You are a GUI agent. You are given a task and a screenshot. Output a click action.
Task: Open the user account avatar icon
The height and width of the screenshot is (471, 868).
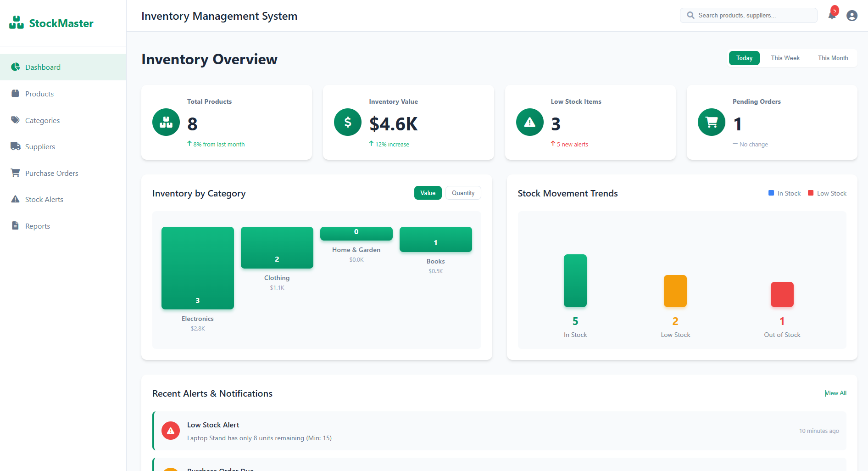[851, 15]
